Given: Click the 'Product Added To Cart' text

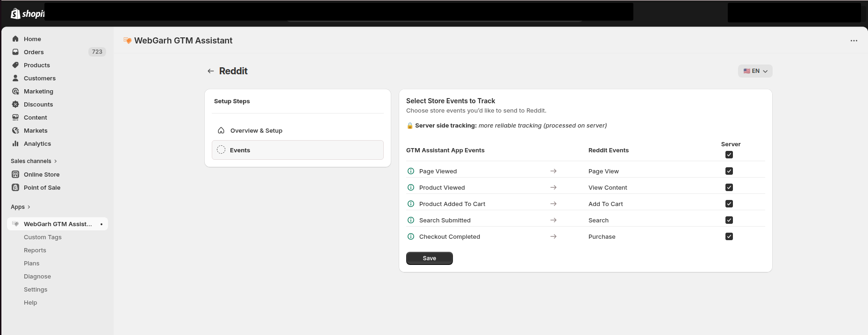Looking at the screenshot, I should (452, 204).
